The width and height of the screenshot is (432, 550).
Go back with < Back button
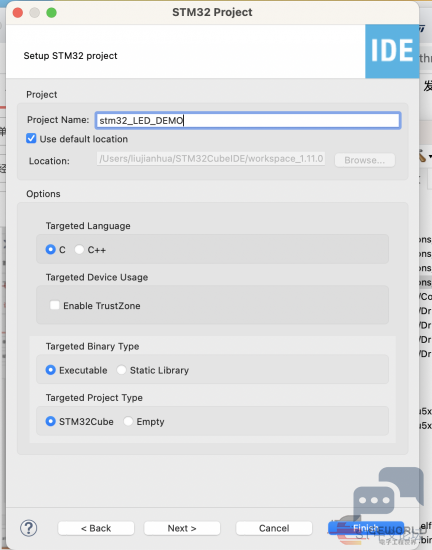pyautogui.click(x=96, y=528)
